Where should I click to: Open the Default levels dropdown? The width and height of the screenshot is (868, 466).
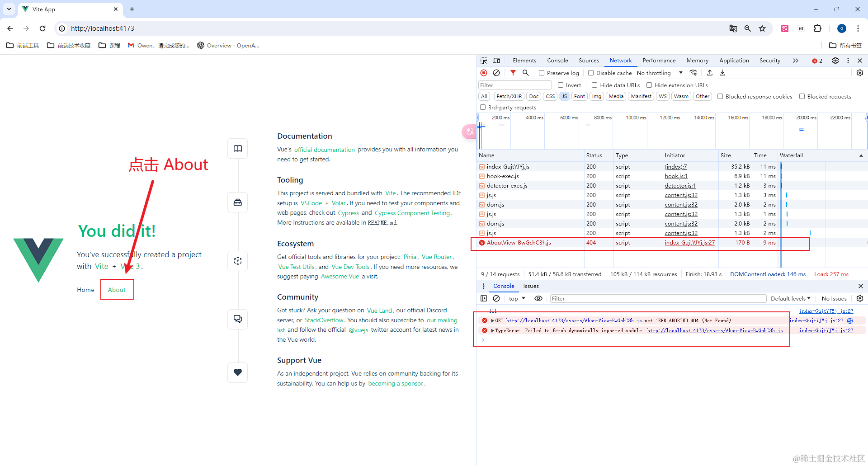[x=791, y=298]
